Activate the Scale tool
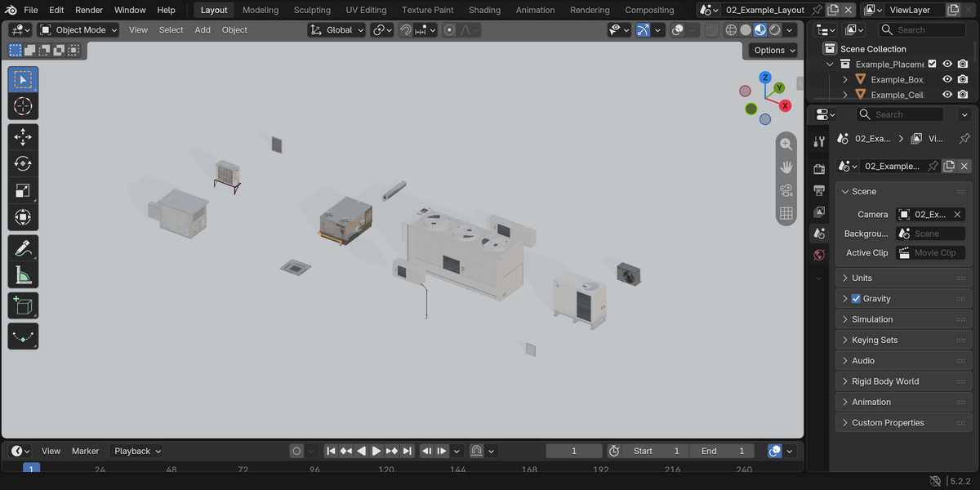980x490 pixels. 23,190
